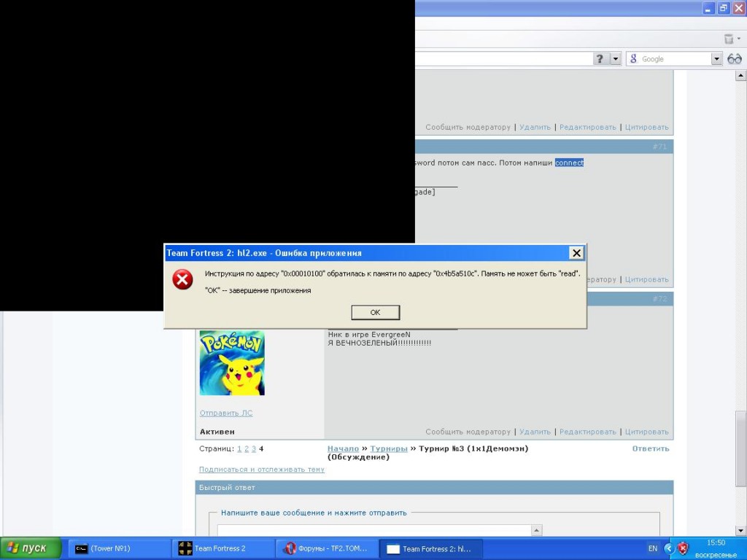This screenshot has width=747, height=560.
Task: Open the Google search engine dropdown
Action: (716, 58)
